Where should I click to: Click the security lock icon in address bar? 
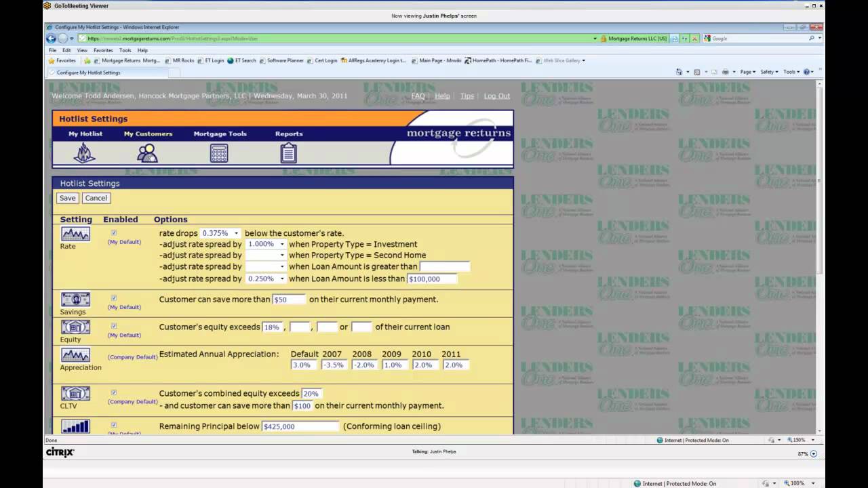pyautogui.click(x=604, y=39)
